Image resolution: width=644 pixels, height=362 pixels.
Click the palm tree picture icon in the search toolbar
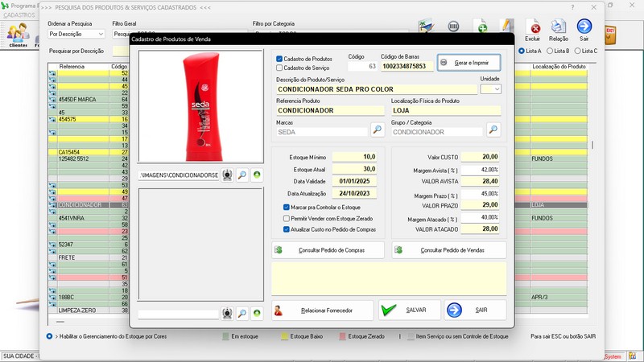point(426,26)
